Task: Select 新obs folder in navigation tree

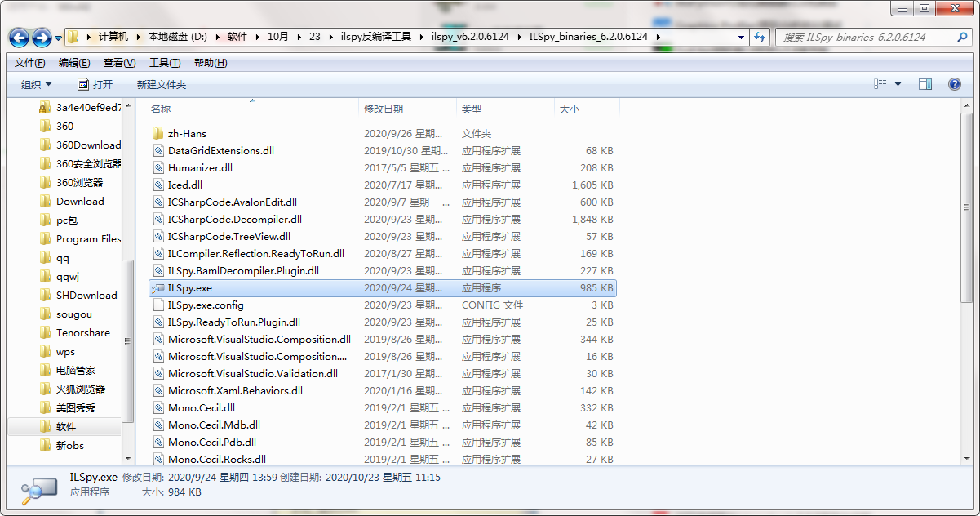Action: click(x=70, y=445)
